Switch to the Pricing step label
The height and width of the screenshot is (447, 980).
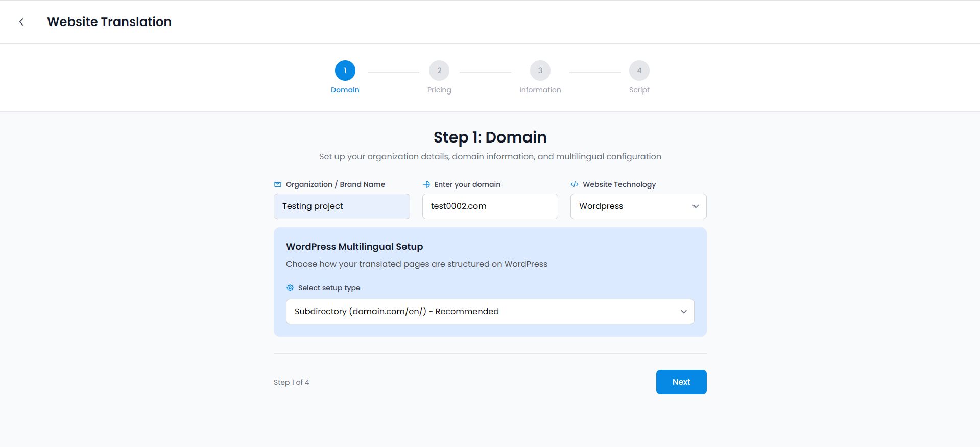coord(439,90)
